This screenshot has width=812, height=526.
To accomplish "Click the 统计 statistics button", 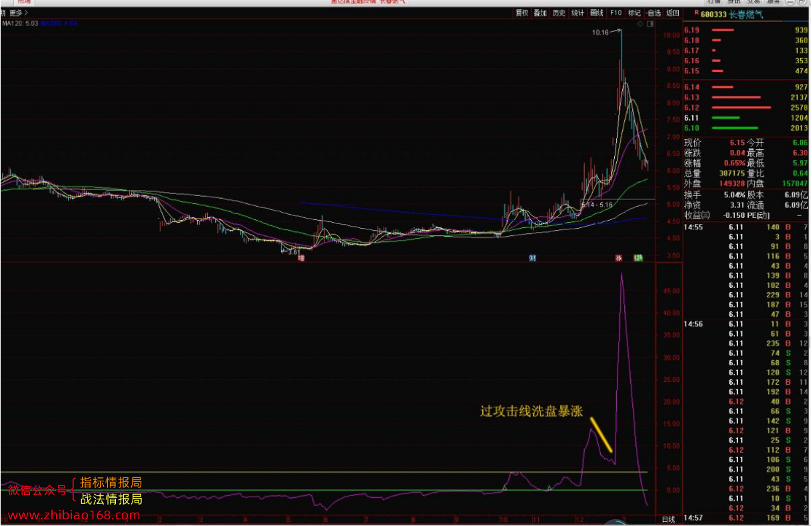I will pos(578,13).
